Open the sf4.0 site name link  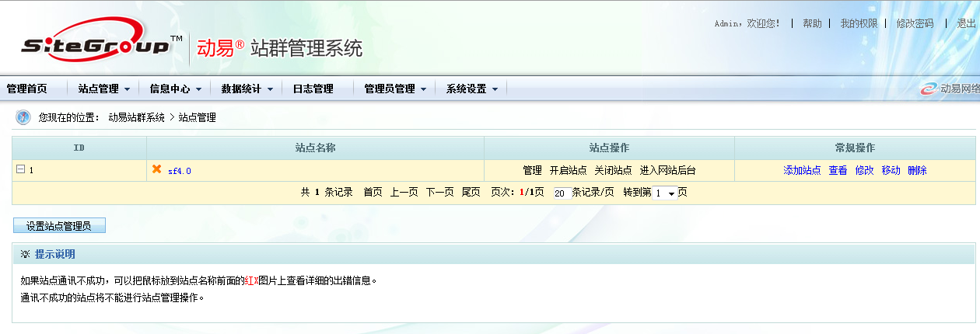(x=180, y=171)
